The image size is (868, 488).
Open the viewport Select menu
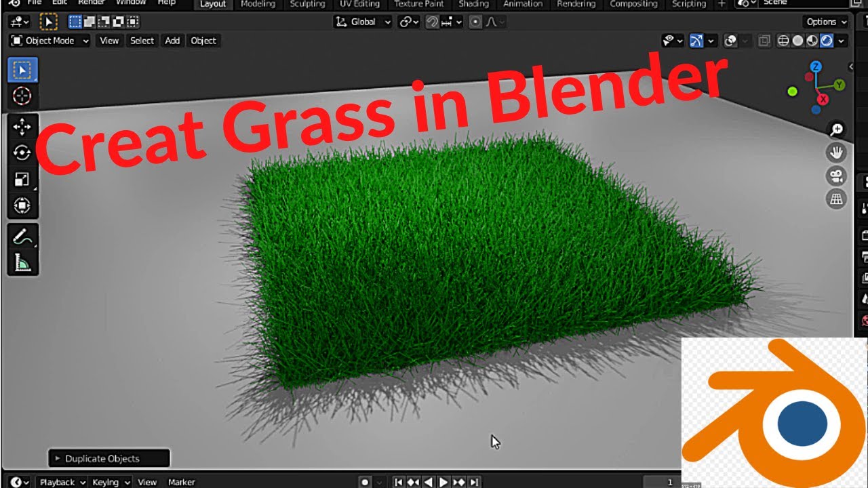click(x=142, y=41)
